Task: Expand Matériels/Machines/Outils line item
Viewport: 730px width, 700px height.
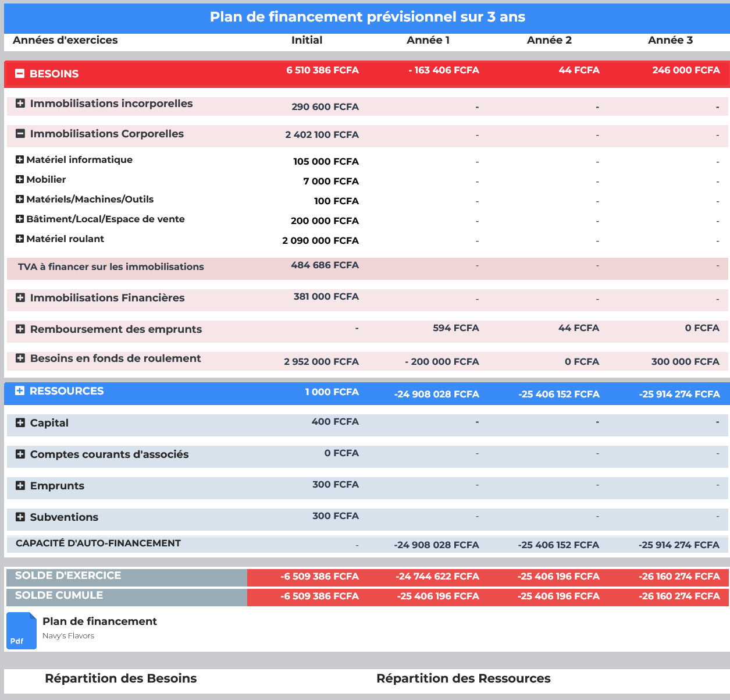Action: [20, 199]
